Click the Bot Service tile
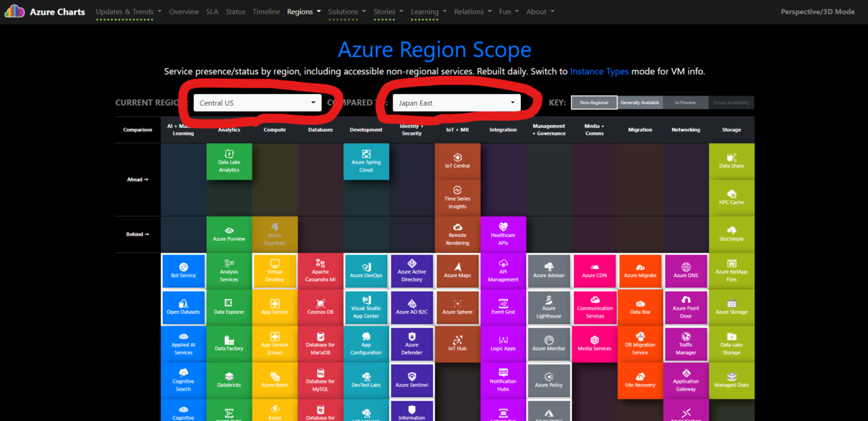Viewport: 868px width, 421px height. [x=184, y=271]
